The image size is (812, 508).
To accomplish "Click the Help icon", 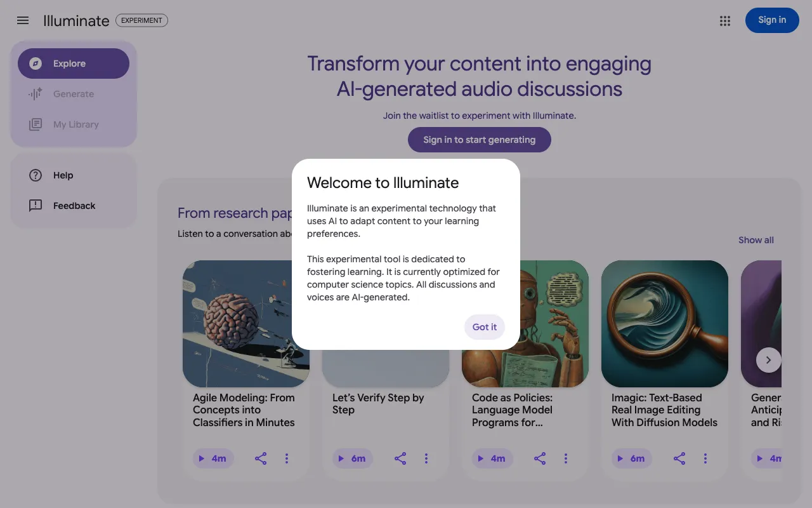I will tap(36, 175).
